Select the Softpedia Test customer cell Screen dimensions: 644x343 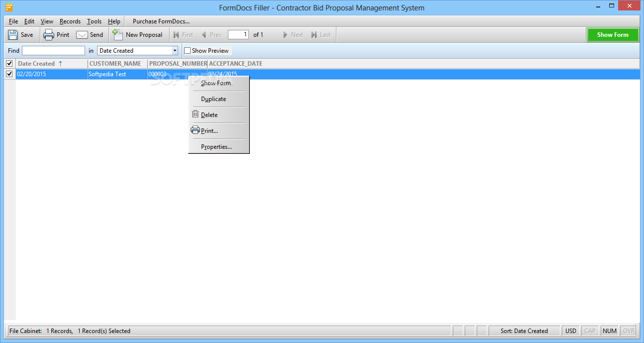click(117, 74)
